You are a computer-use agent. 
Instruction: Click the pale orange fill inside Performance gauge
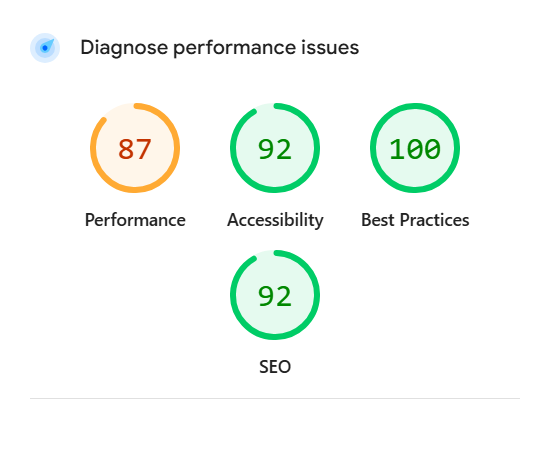point(135,173)
